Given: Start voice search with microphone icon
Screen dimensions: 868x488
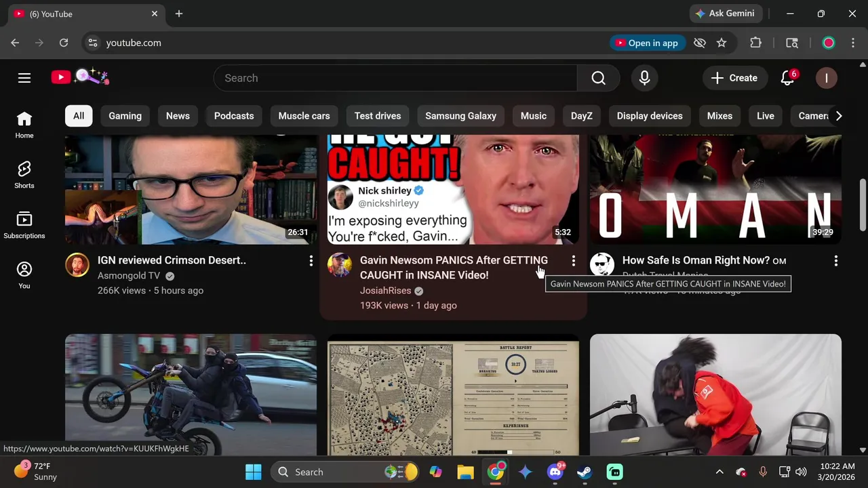Looking at the screenshot, I should coord(644,78).
